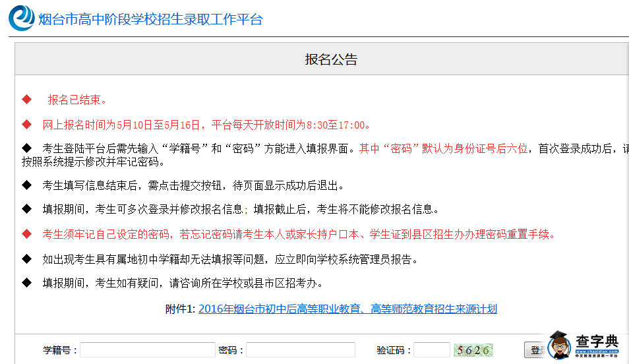This screenshot has width=629, height=364.
Task: Click the 烟台市高中阶段学校招生录取工作平台 title
Action: click(x=150, y=19)
